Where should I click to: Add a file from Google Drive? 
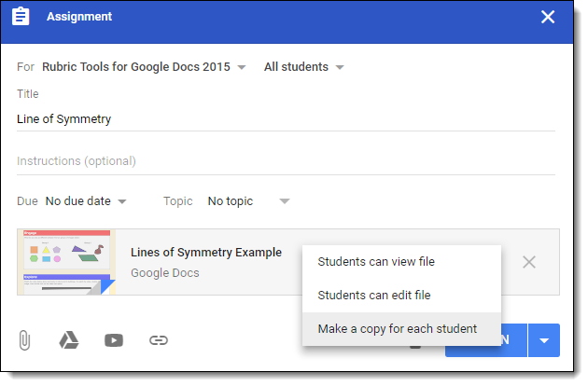click(x=68, y=340)
